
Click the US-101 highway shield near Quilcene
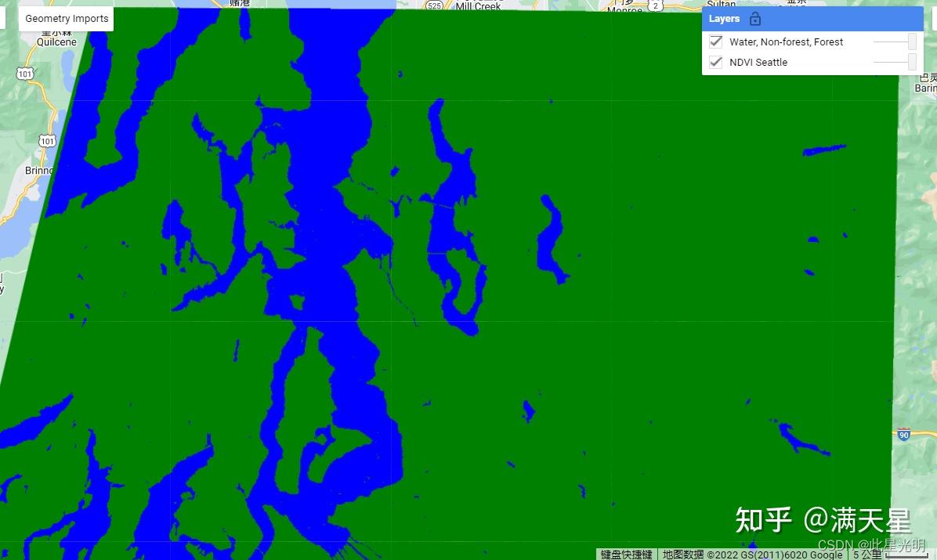coord(24,74)
